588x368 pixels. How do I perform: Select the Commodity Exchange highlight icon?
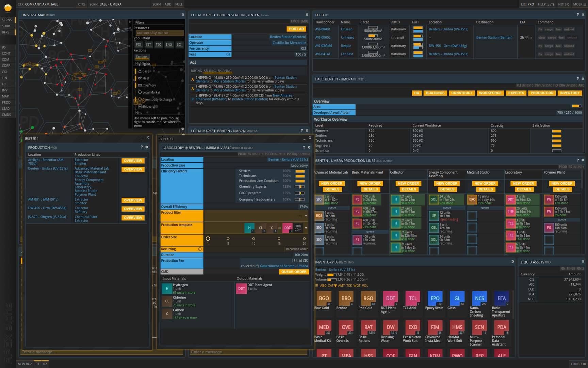click(140, 99)
